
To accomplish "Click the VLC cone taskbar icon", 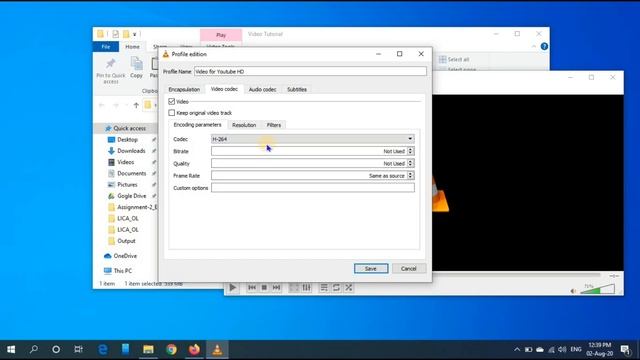I will (x=217, y=350).
